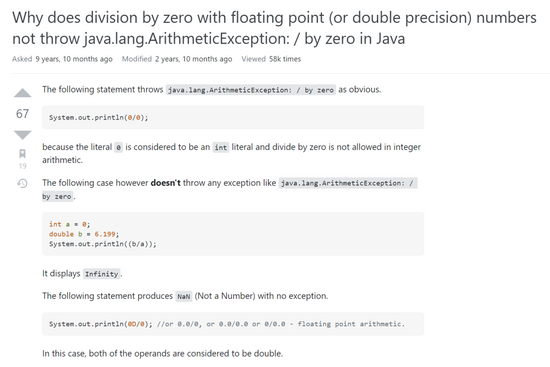
Task: Click the code block declaring double b = 6.199
Action: (x=233, y=234)
